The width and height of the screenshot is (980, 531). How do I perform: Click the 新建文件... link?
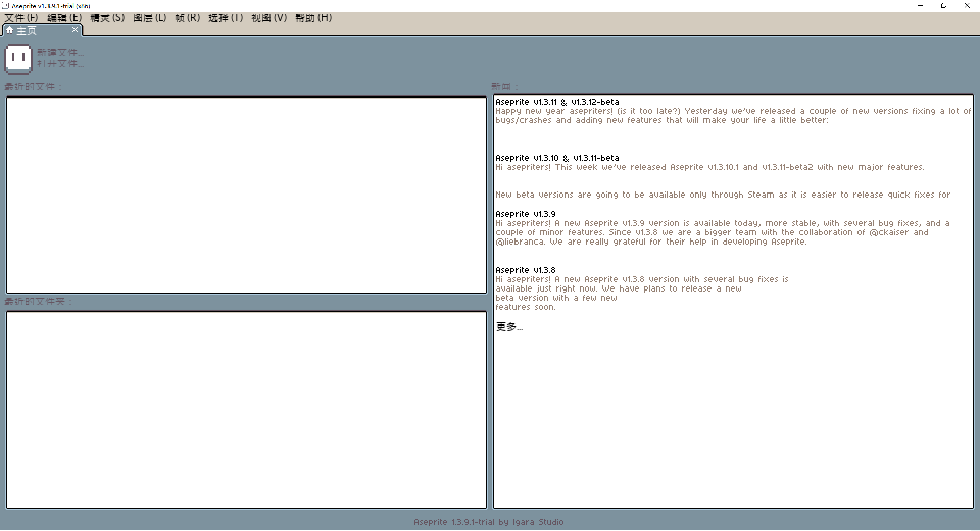coord(60,52)
